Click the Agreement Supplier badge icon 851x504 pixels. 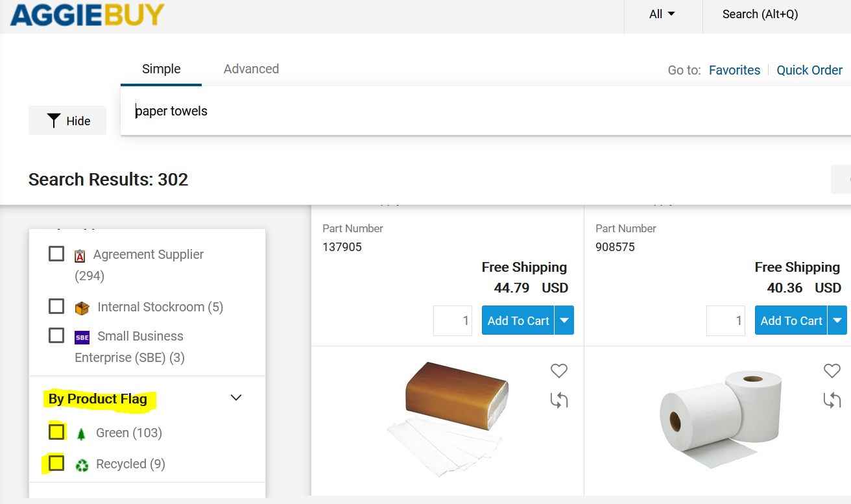point(80,256)
